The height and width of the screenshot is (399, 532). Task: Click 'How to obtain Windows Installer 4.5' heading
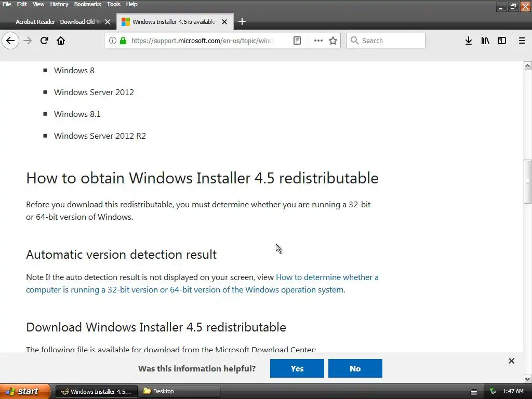click(202, 178)
